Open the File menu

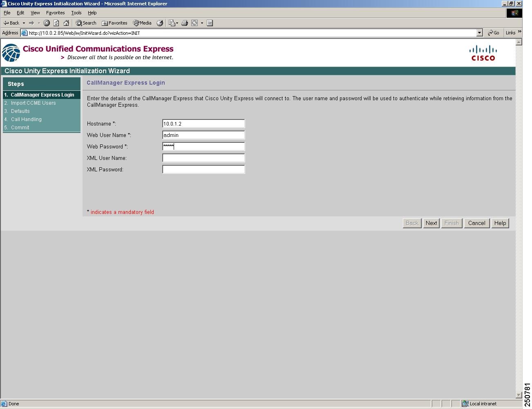(x=7, y=13)
